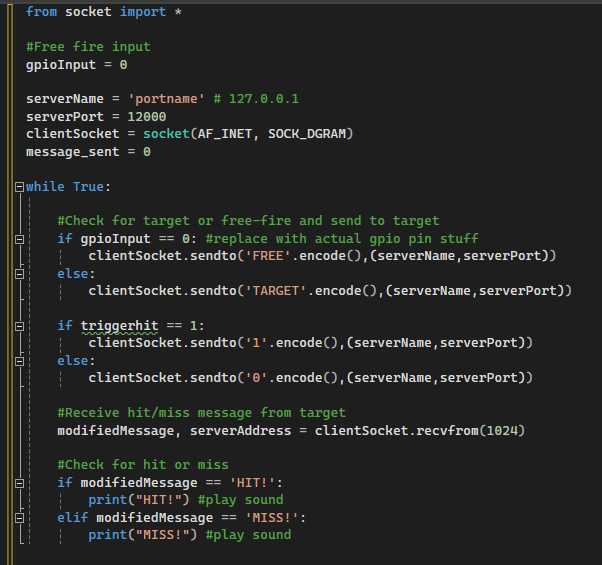The width and height of the screenshot is (602, 565).
Task: Collapse the else block sending 'TARGET'
Action: [x=19, y=274]
